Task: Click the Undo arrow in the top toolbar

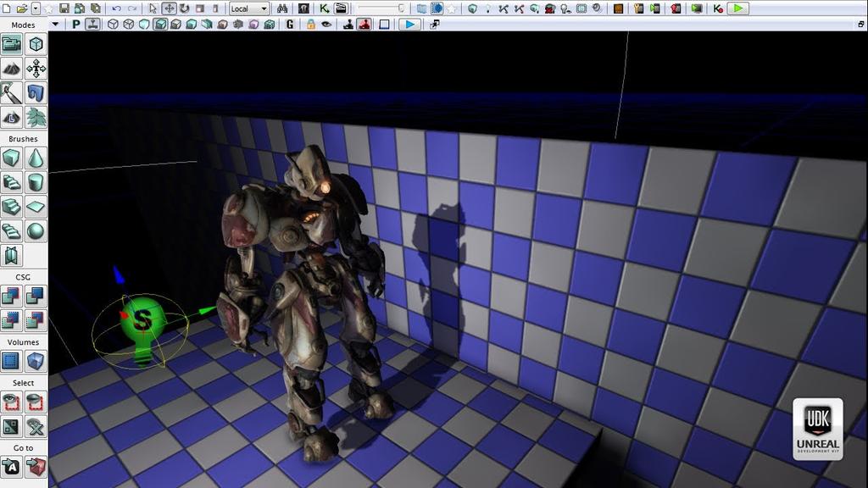Action: (116, 8)
